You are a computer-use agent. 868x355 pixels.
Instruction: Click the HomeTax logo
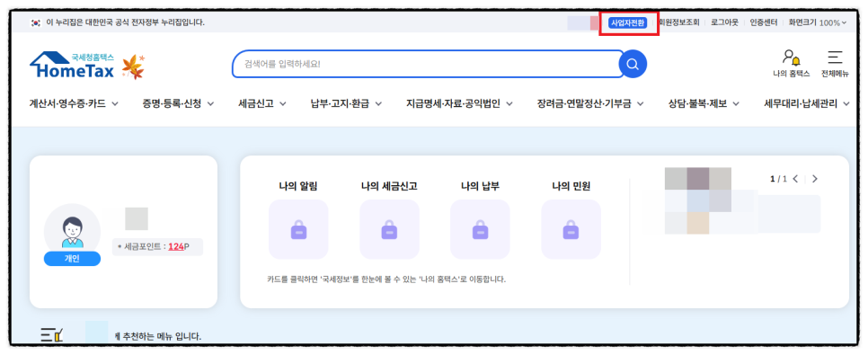72,66
